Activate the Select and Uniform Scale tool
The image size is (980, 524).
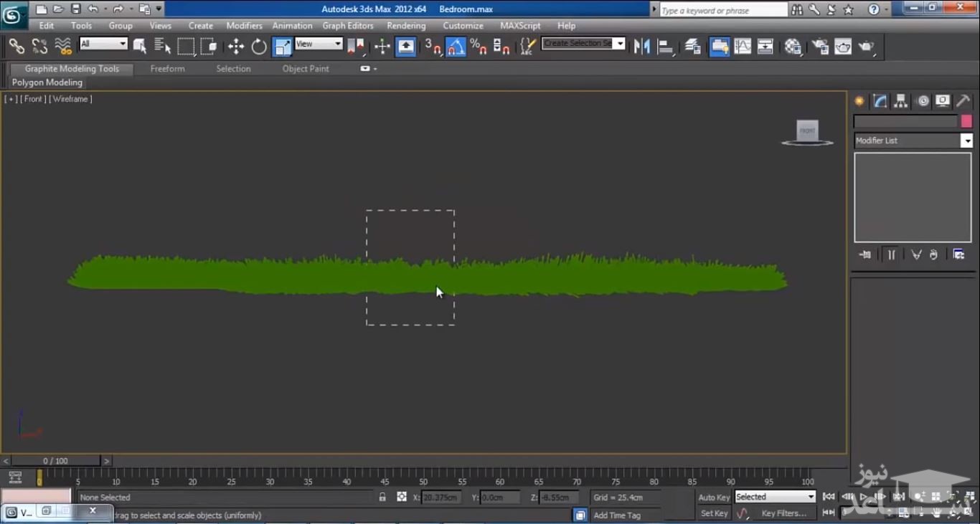[x=283, y=47]
